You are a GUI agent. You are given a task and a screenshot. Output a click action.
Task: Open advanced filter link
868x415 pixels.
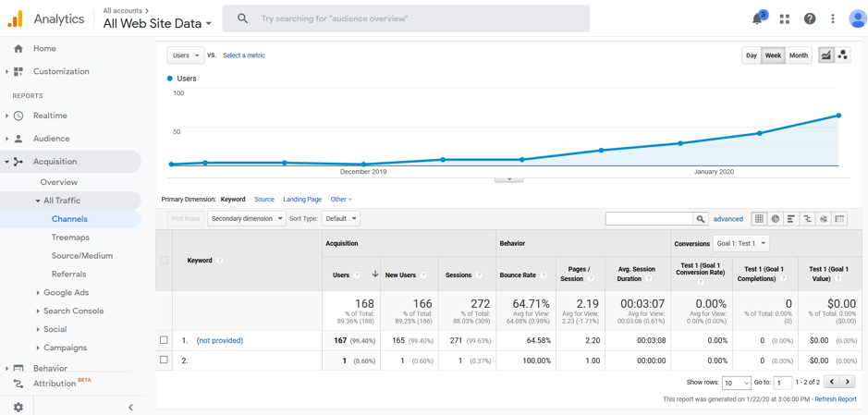[x=727, y=219]
